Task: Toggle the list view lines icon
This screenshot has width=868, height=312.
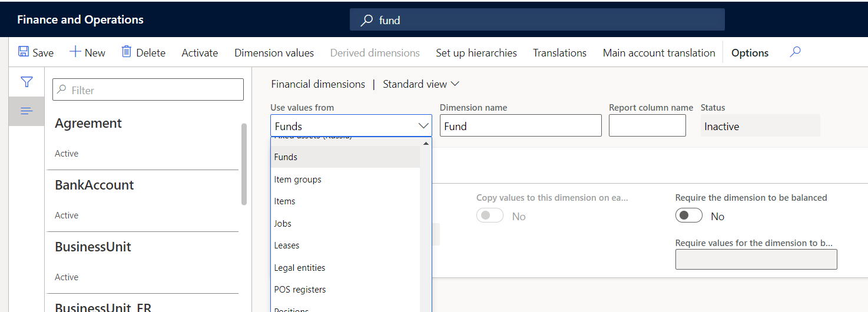Action: [26, 111]
